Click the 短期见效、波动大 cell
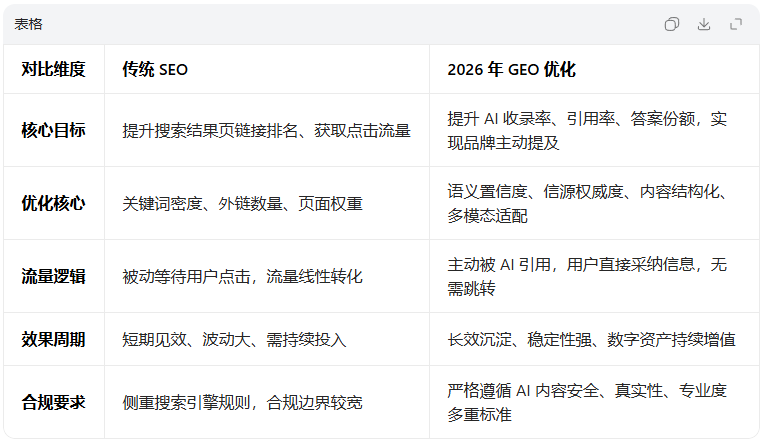This screenshot has width=765, height=443. point(234,339)
